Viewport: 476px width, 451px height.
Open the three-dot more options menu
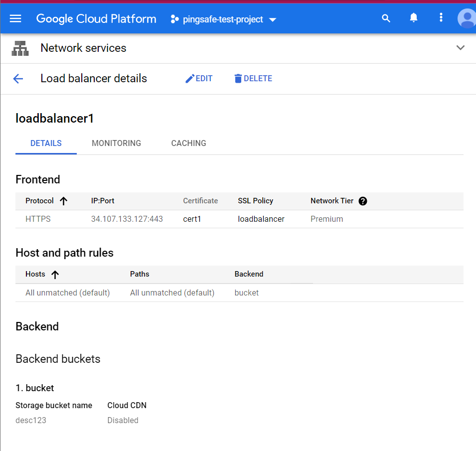tap(441, 18)
